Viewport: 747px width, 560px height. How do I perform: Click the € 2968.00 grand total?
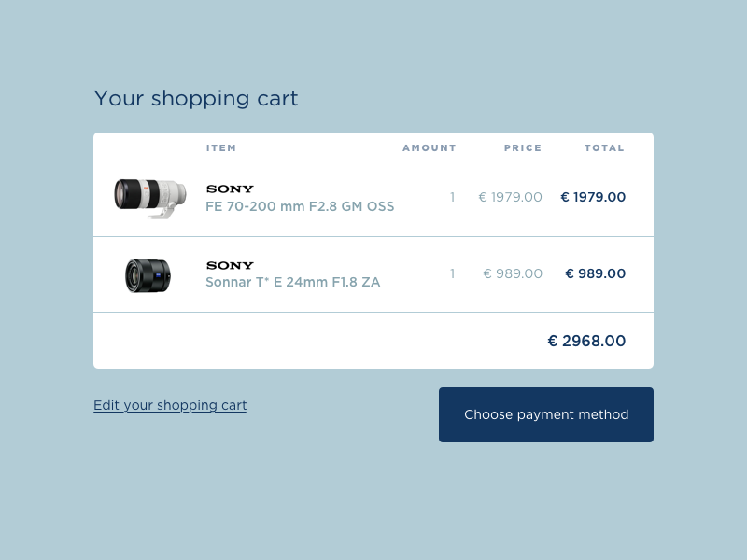(x=586, y=341)
